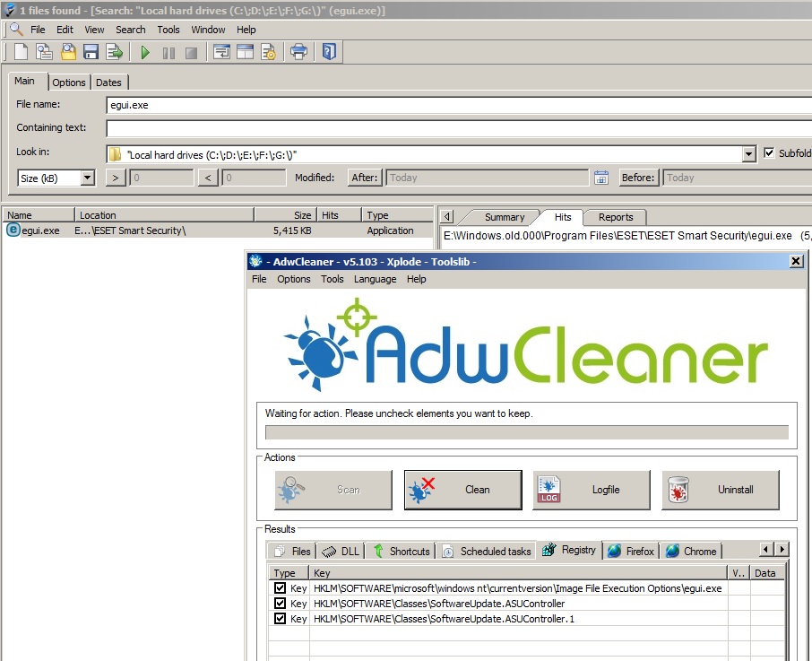The width and height of the screenshot is (812, 661).
Task: Click the After: date button
Action: 365,178
